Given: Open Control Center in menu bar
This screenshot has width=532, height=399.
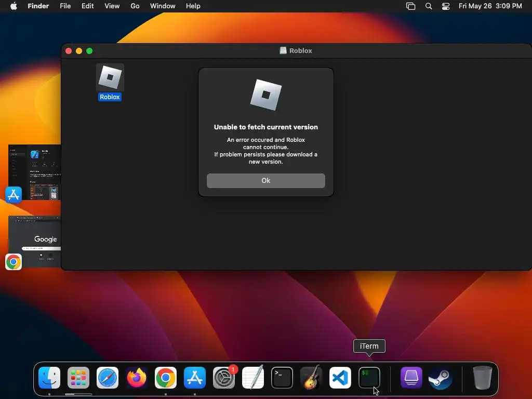Looking at the screenshot, I should [x=445, y=6].
